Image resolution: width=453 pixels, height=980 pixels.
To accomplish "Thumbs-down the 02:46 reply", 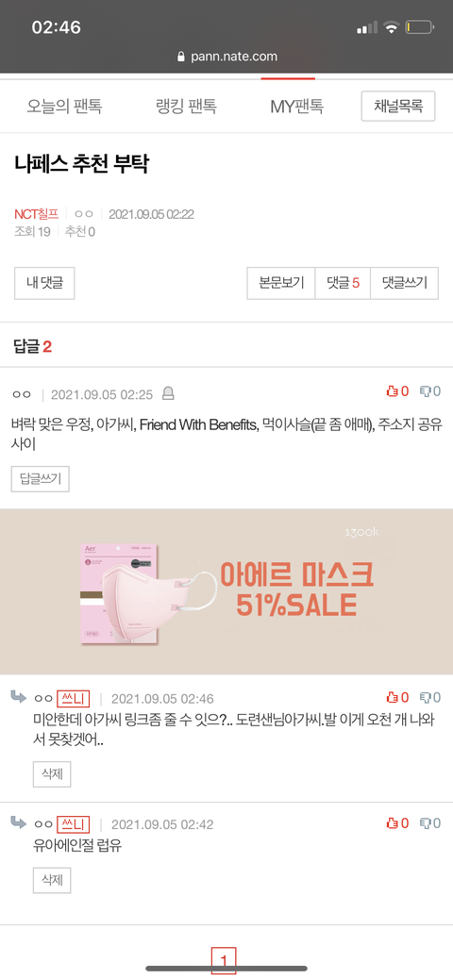I will coord(429,697).
